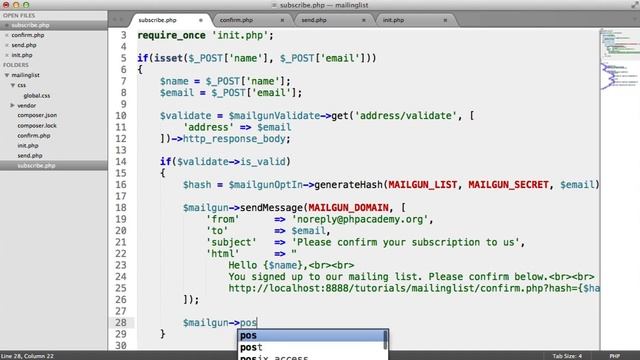
Task: Switch to the confirm.php tab
Action: click(253, 20)
